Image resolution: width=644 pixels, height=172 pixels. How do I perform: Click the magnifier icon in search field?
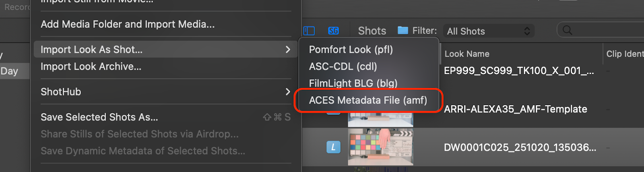point(567,30)
